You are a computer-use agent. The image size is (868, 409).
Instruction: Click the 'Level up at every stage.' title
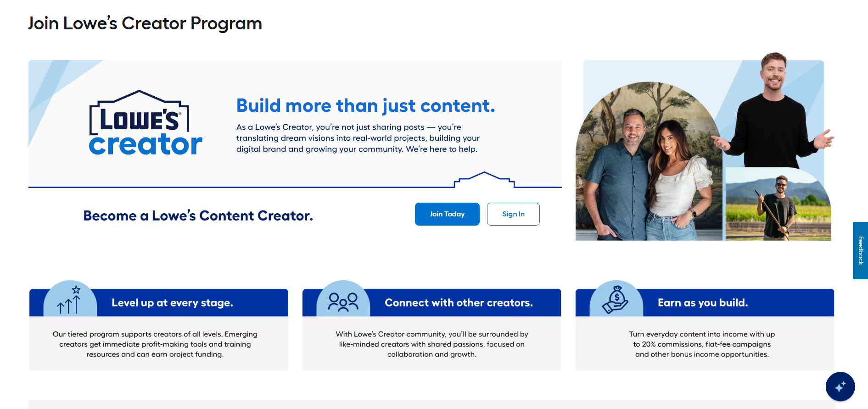[172, 303]
